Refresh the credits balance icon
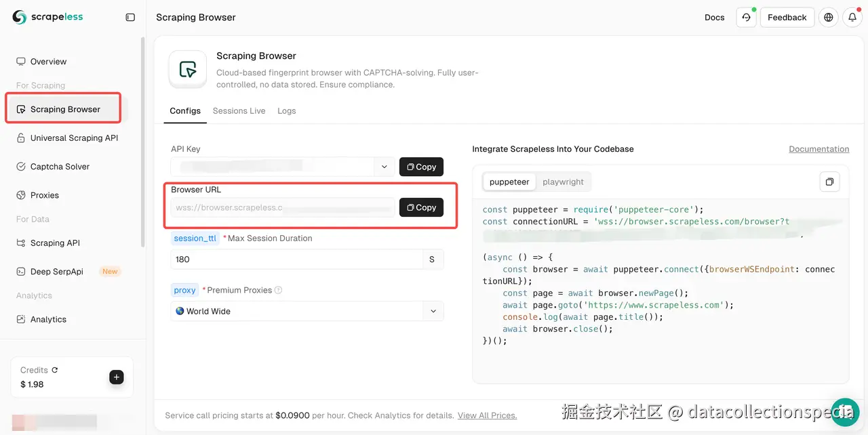 click(x=55, y=370)
